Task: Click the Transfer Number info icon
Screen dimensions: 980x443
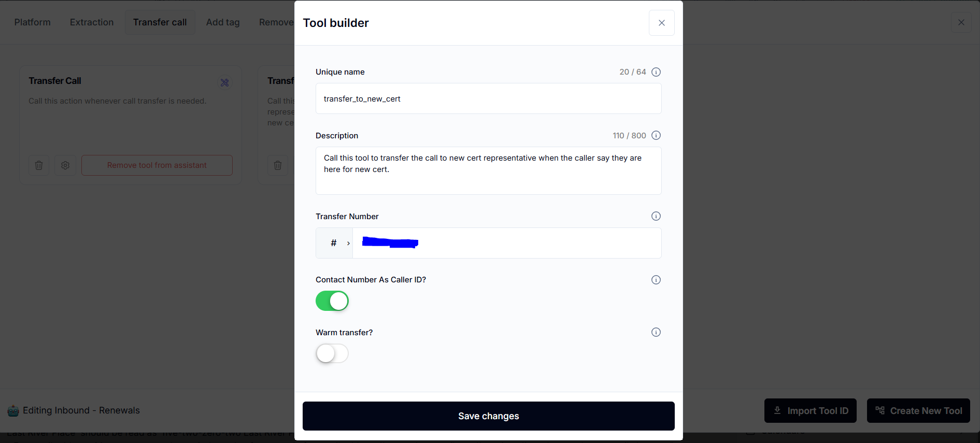Action: click(x=656, y=216)
